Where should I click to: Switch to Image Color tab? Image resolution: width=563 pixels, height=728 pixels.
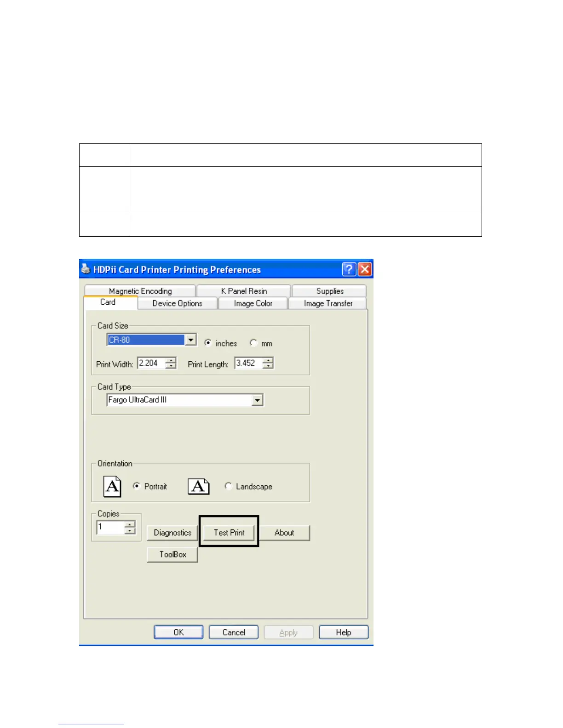pos(253,303)
